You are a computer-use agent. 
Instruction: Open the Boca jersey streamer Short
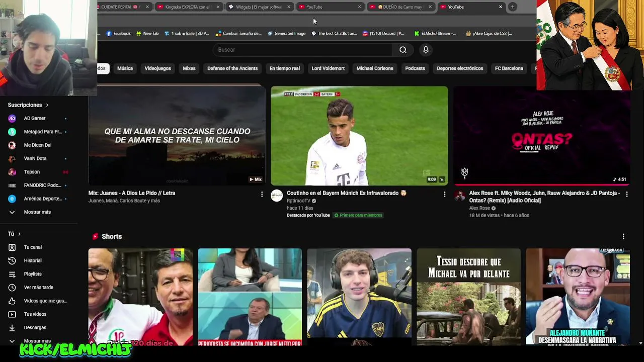(x=359, y=297)
